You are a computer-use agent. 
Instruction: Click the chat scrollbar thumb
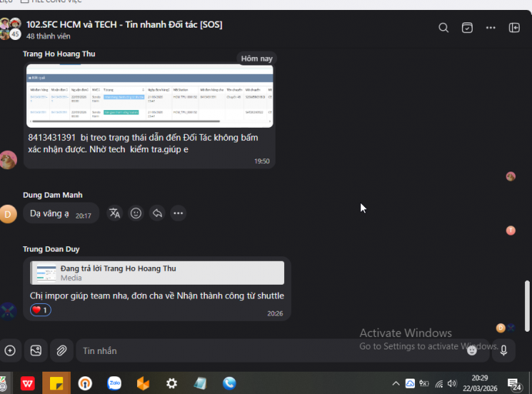[x=527, y=306]
